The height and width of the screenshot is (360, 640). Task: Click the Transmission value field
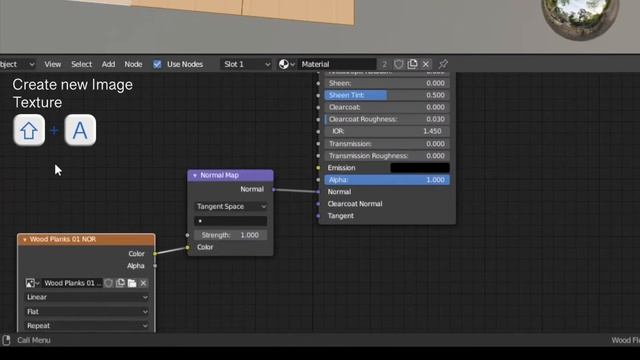click(x=387, y=144)
